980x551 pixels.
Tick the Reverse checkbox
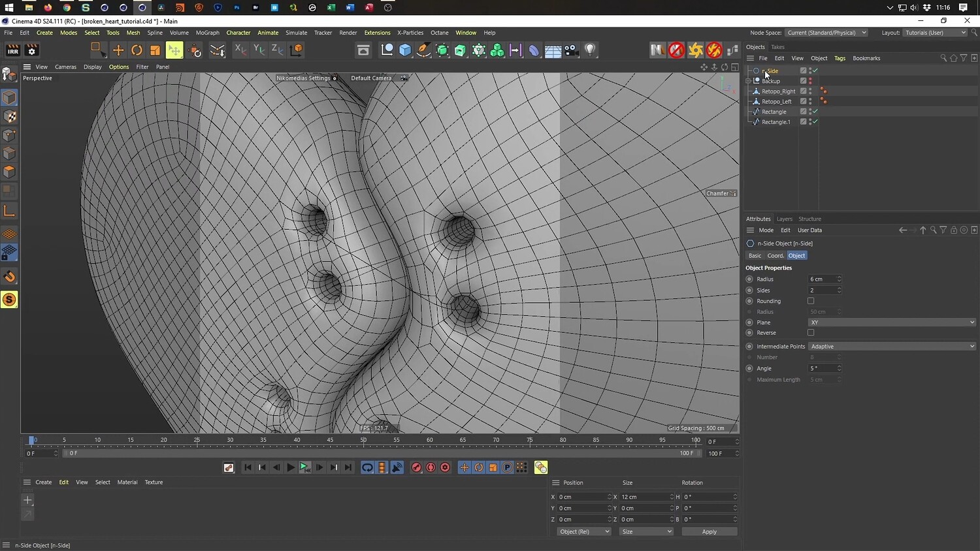[x=811, y=333]
